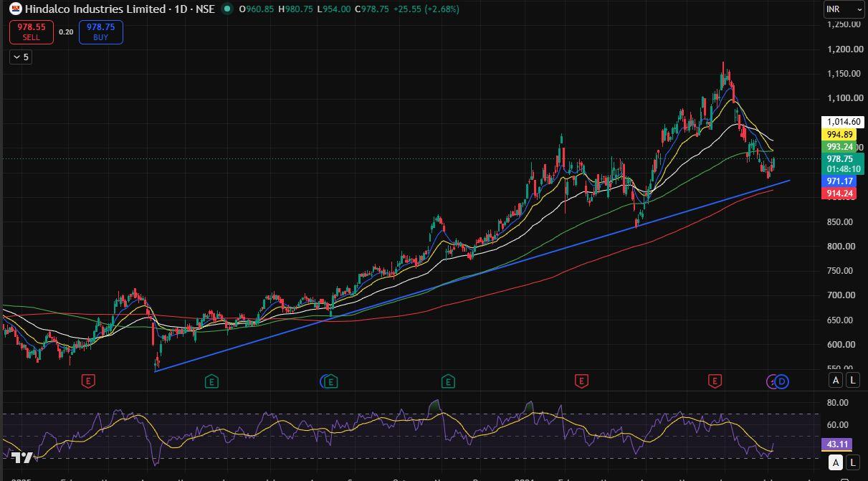Click the Hindalco company logo icon
The height and width of the screenshot is (481, 868).
click(x=15, y=9)
